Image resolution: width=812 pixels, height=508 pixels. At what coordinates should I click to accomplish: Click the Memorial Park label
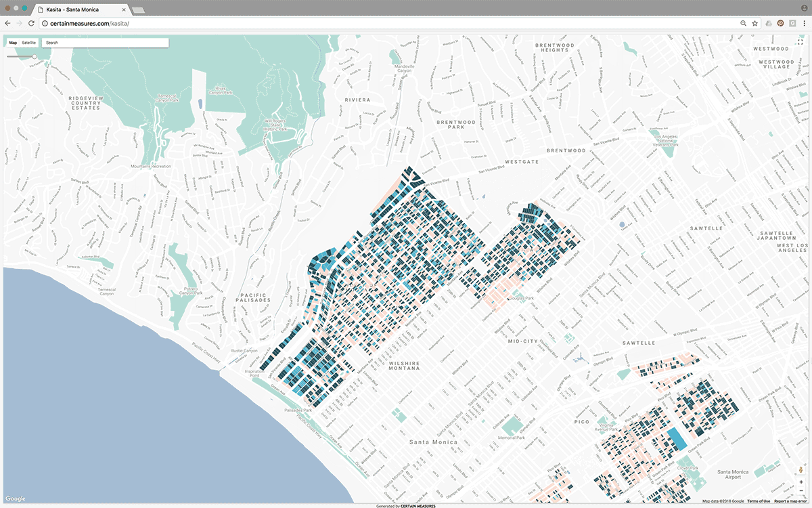coord(512,438)
